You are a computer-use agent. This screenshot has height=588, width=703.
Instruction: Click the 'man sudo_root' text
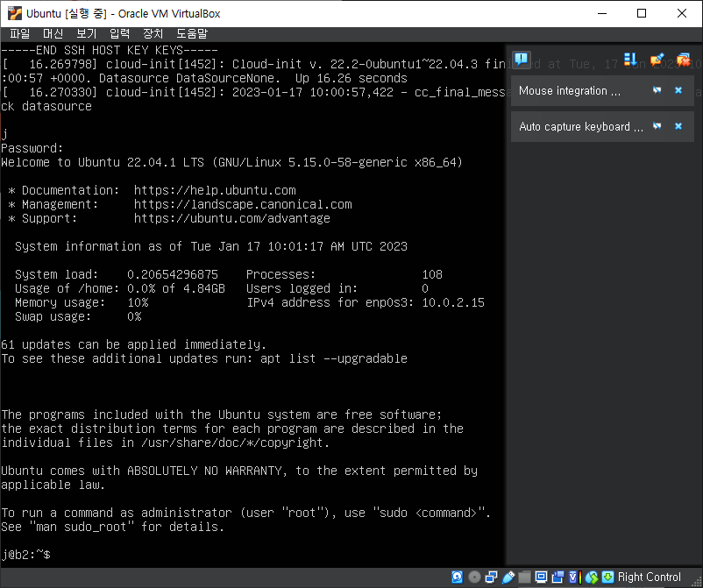point(82,527)
